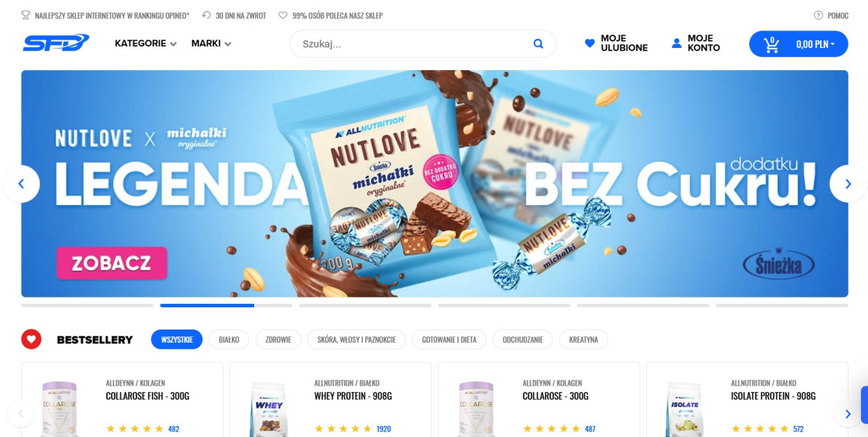Show previous banner slide arrow

[x=21, y=184]
